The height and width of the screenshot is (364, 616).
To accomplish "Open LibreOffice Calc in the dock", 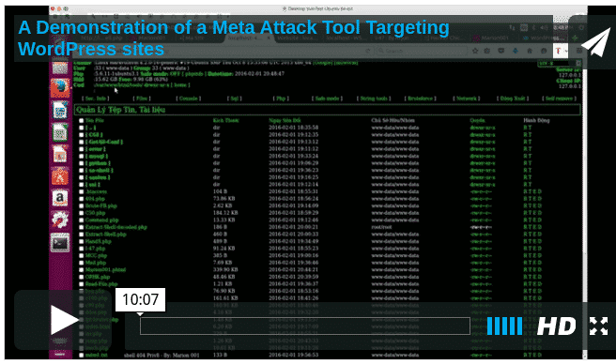I will [60, 132].
